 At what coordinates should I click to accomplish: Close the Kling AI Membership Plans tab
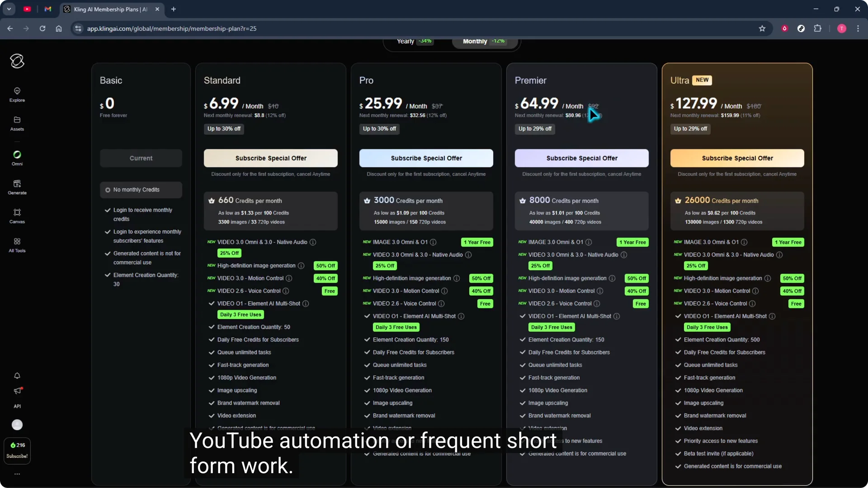[x=157, y=9]
